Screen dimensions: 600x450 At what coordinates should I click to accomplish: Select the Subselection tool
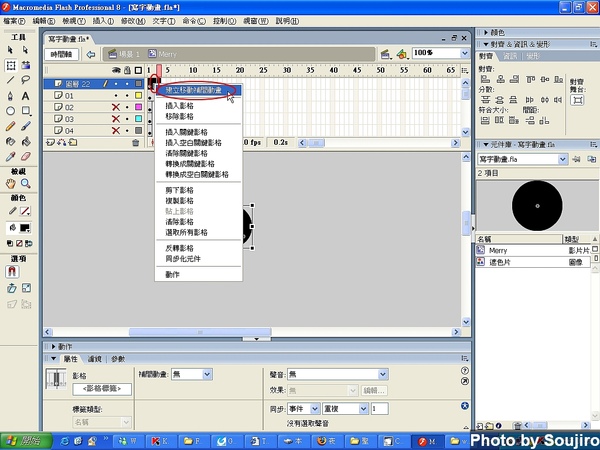pyautogui.click(x=26, y=50)
